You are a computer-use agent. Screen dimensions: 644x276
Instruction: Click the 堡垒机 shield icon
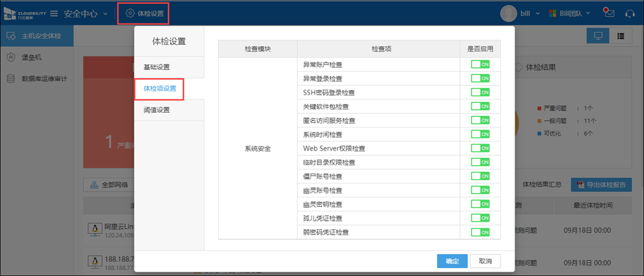coord(11,58)
